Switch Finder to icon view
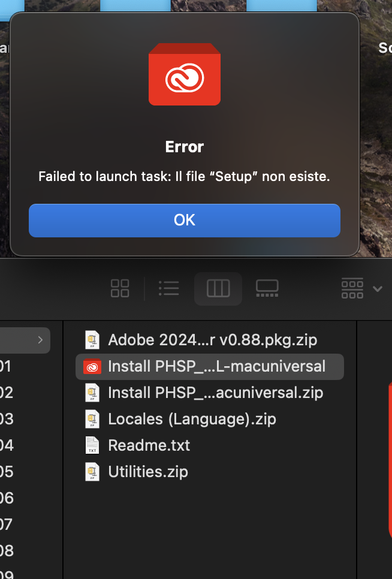Image resolution: width=392 pixels, height=579 pixels. (x=120, y=288)
